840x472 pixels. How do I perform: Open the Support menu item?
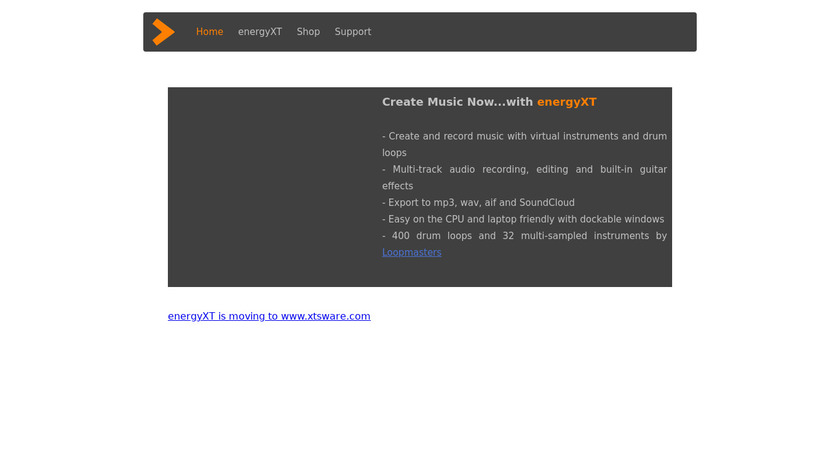pyautogui.click(x=352, y=32)
